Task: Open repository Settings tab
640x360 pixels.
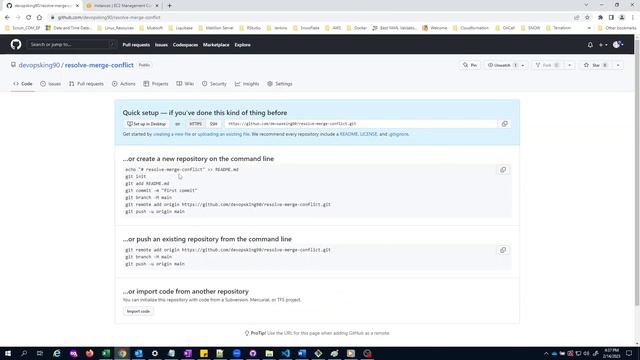Action: (280, 84)
